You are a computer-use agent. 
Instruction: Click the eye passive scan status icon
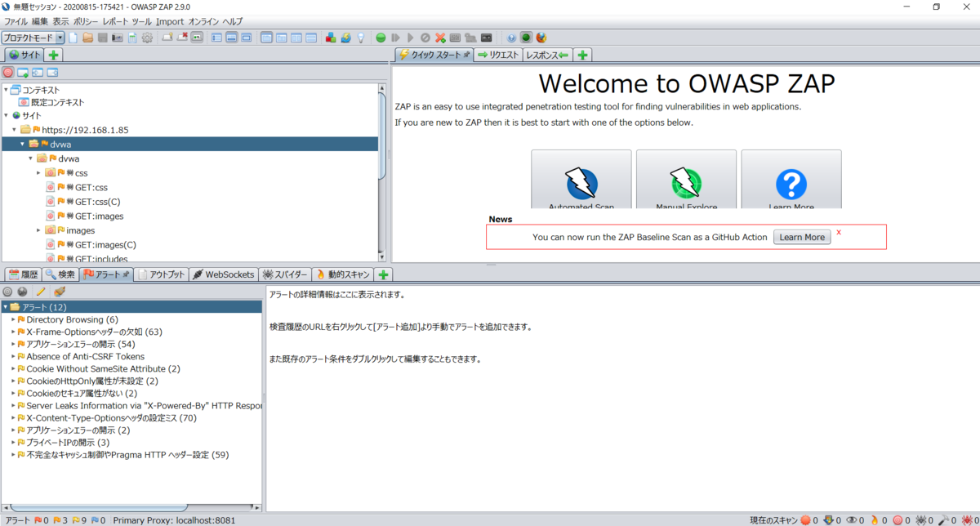[x=851, y=519]
